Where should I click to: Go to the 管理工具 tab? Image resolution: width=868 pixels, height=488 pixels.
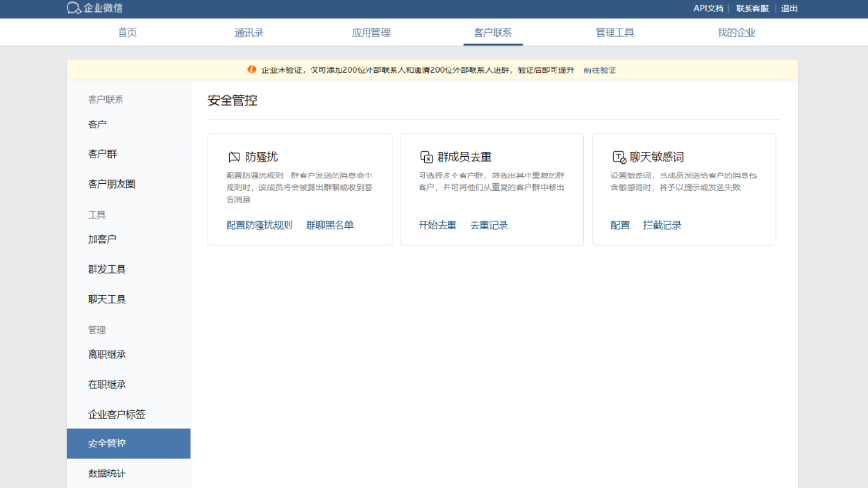[x=614, y=32]
